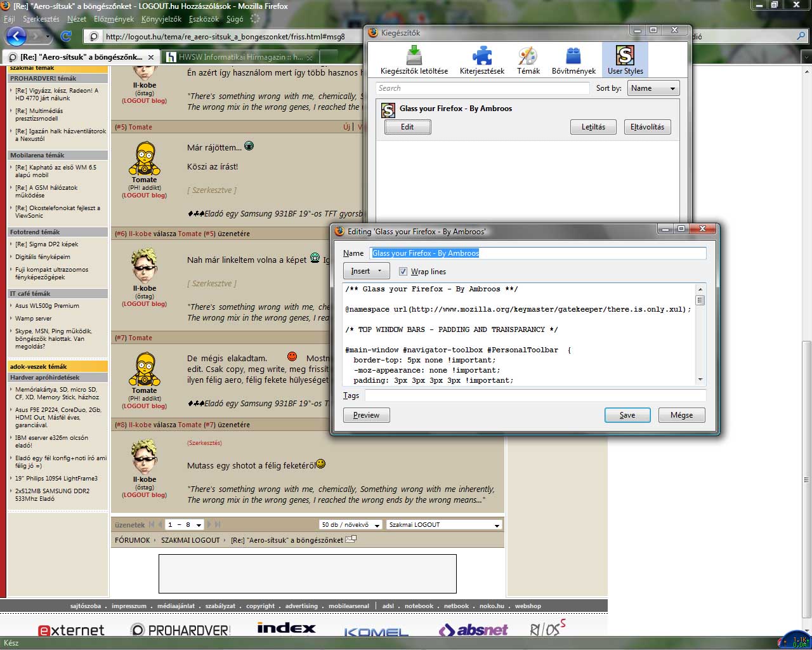Select the User Styles pane
The height and width of the screenshot is (650, 812).
[625, 60]
